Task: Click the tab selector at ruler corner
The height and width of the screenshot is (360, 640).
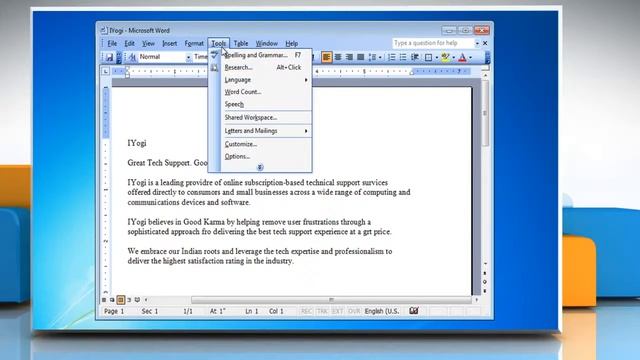Action: pos(105,71)
